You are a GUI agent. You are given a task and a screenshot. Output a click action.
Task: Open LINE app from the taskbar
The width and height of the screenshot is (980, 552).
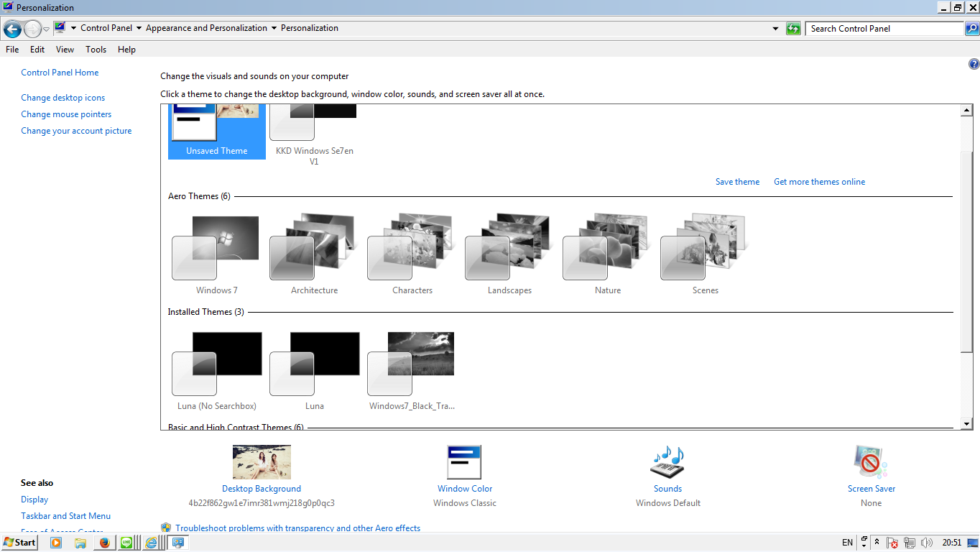pos(127,543)
